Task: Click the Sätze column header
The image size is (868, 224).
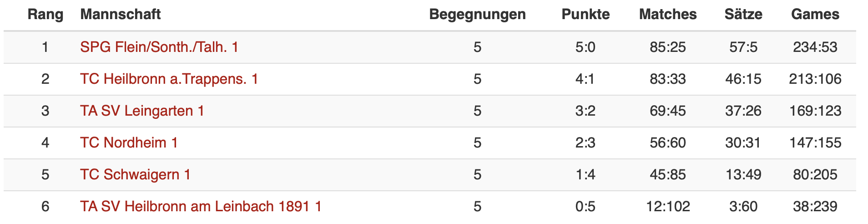Action: pyautogui.click(x=743, y=15)
